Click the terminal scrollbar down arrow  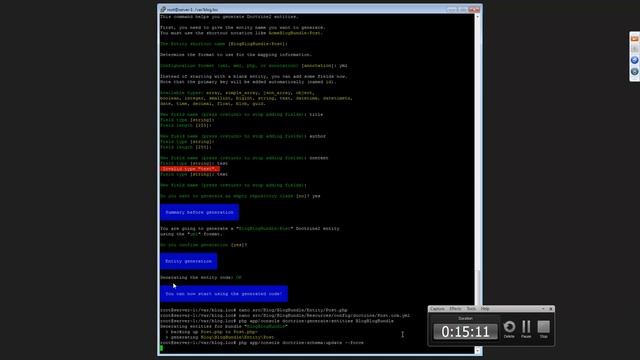(477, 350)
